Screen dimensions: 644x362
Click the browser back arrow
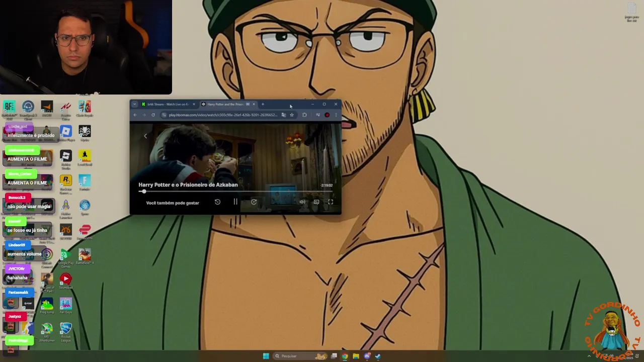tap(135, 115)
